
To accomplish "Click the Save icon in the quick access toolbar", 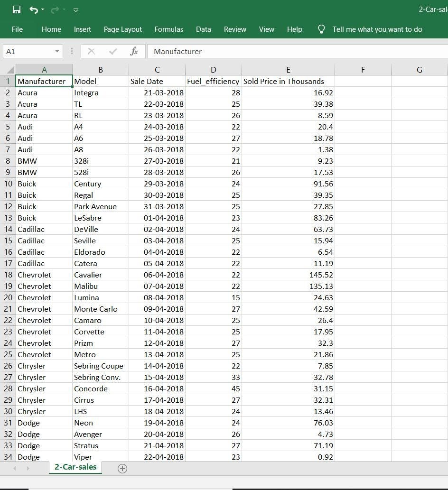I will 16,9.
